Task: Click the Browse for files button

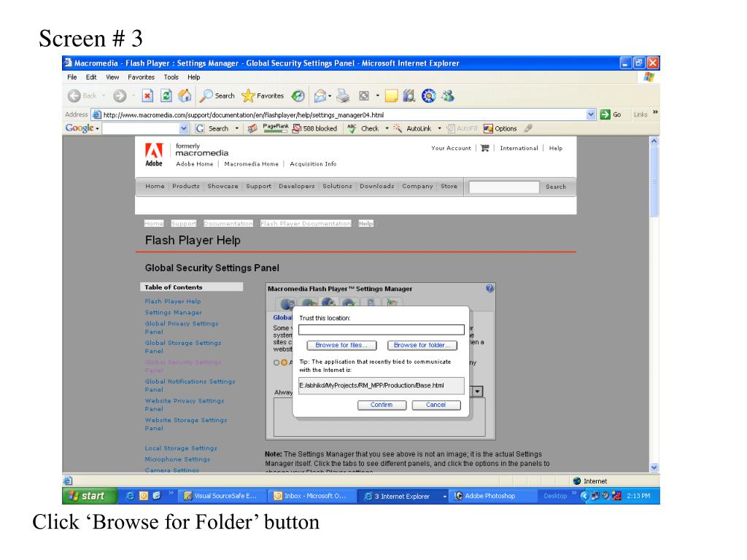Action: pyautogui.click(x=341, y=345)
